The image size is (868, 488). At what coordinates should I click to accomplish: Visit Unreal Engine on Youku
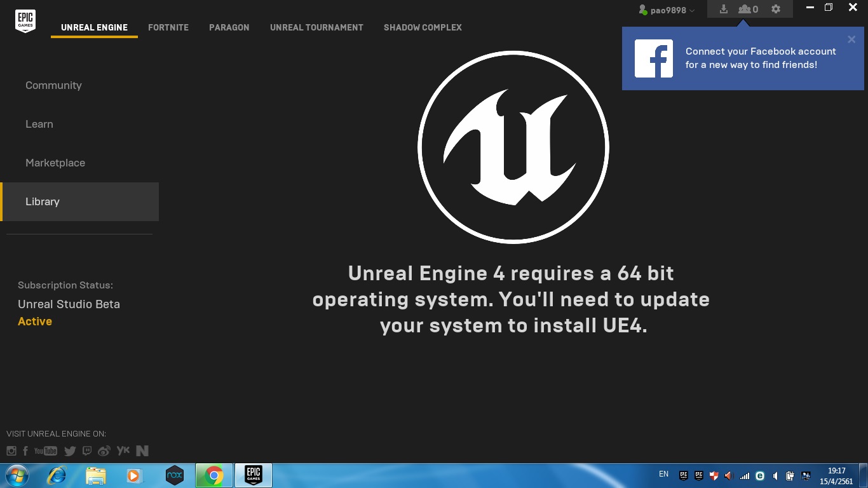point(123,451)
